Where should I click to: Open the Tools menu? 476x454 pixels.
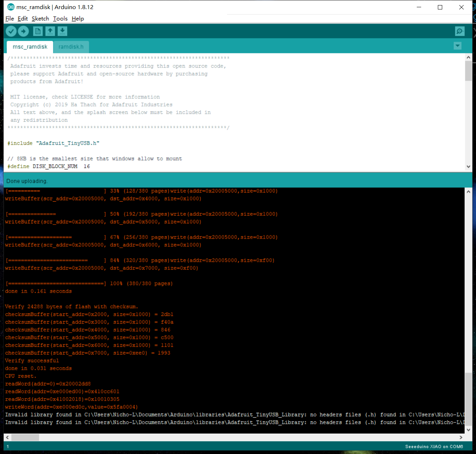60,19
